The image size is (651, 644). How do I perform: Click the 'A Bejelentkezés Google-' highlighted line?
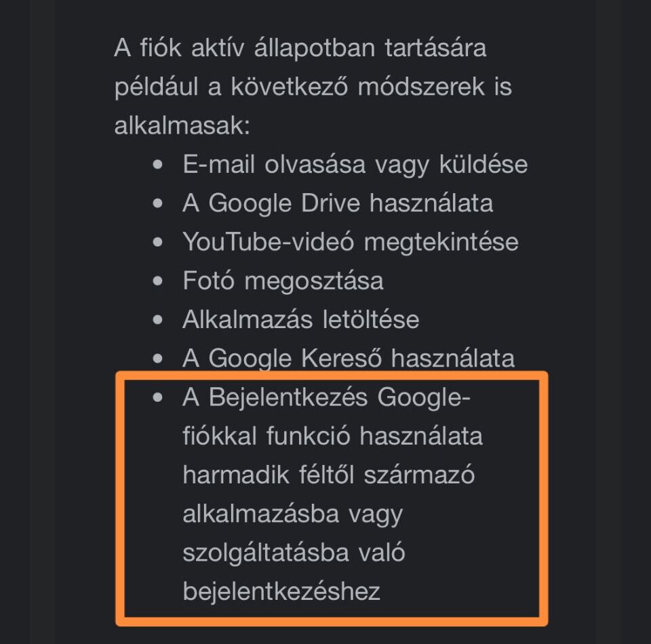click(326, 397)
